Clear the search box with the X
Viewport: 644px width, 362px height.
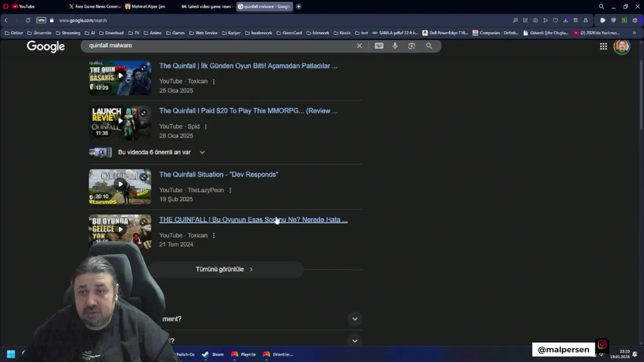pyautogui.click(x=359, y=46)
